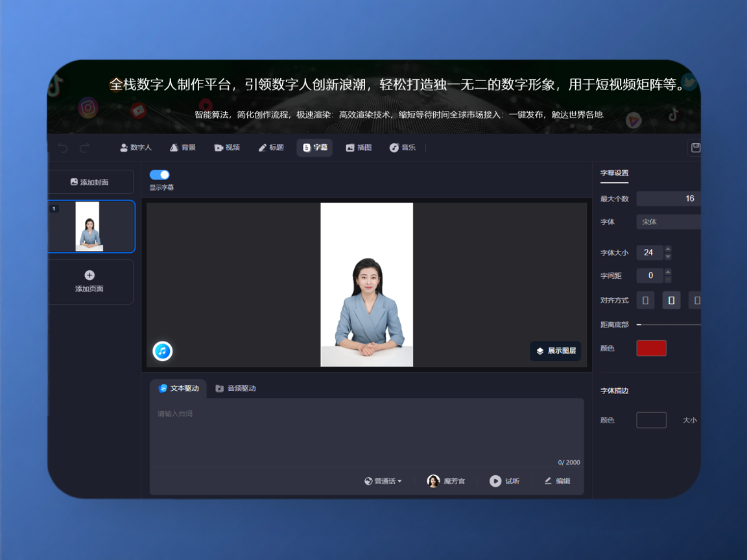Click the save icon at top right
The height and width of the screenshot is (560, 747).
coord(695,147)
